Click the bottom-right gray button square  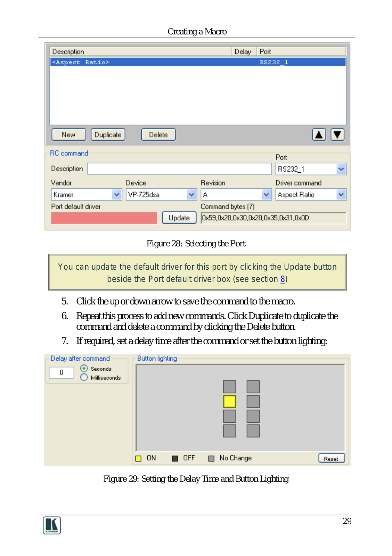click(253, 431)
